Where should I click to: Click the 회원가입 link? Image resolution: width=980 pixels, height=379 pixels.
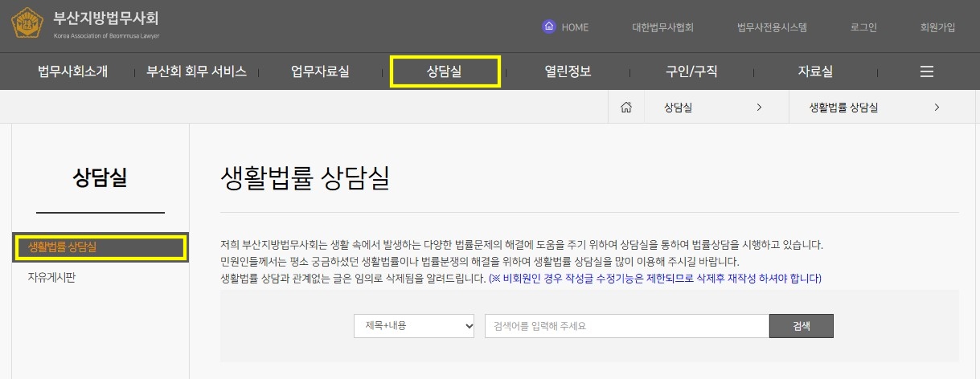pyautogui.click(x=937, y=27)
